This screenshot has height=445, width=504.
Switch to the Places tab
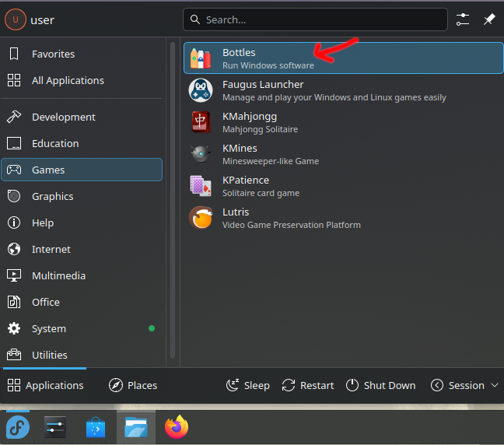(x=133, y=385)
